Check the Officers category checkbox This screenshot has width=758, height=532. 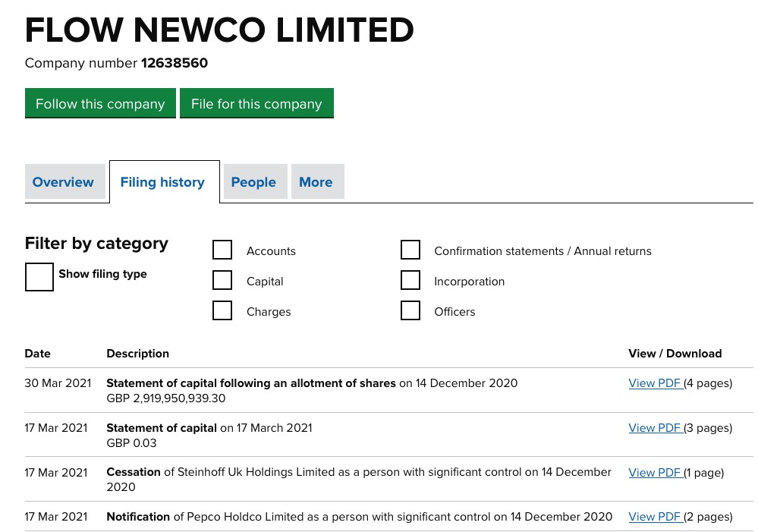(410, 311)
